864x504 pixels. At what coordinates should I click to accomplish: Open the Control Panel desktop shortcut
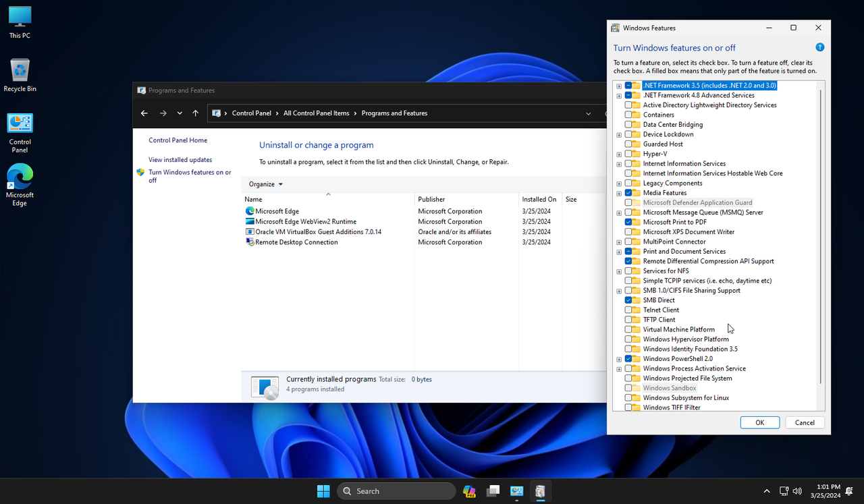[x=20, y=132]
